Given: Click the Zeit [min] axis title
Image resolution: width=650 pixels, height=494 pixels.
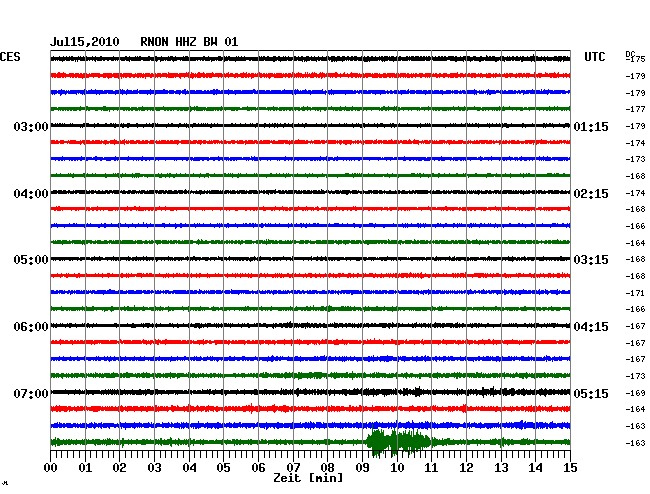Looking at the screenshot, I should click(308, 478).
